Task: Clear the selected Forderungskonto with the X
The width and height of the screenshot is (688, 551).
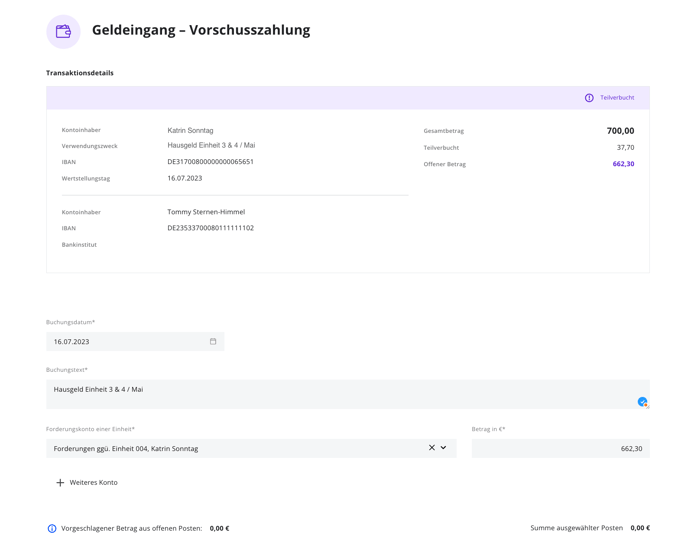Action: (432, 447)
